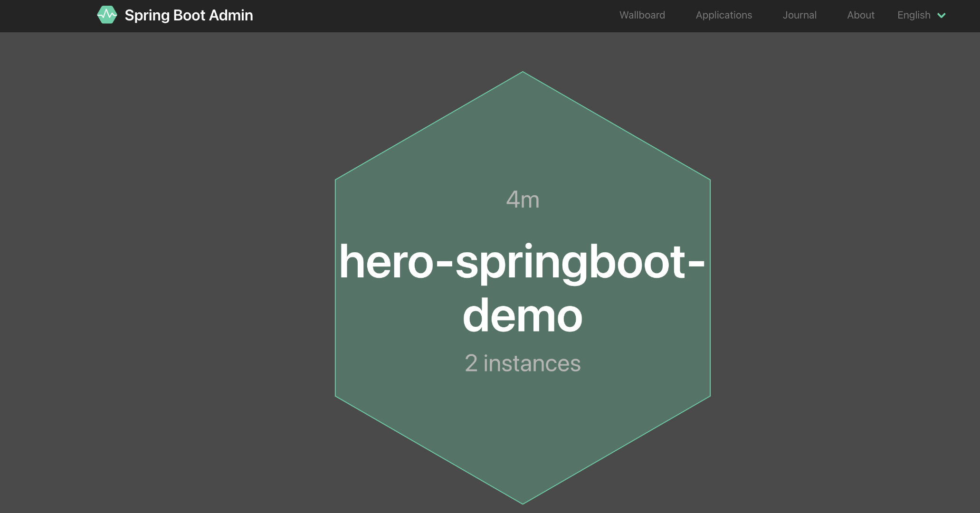The image size is (980, 513).
Task: Go to the Wallboard view
Action: [x=642, y=15]
